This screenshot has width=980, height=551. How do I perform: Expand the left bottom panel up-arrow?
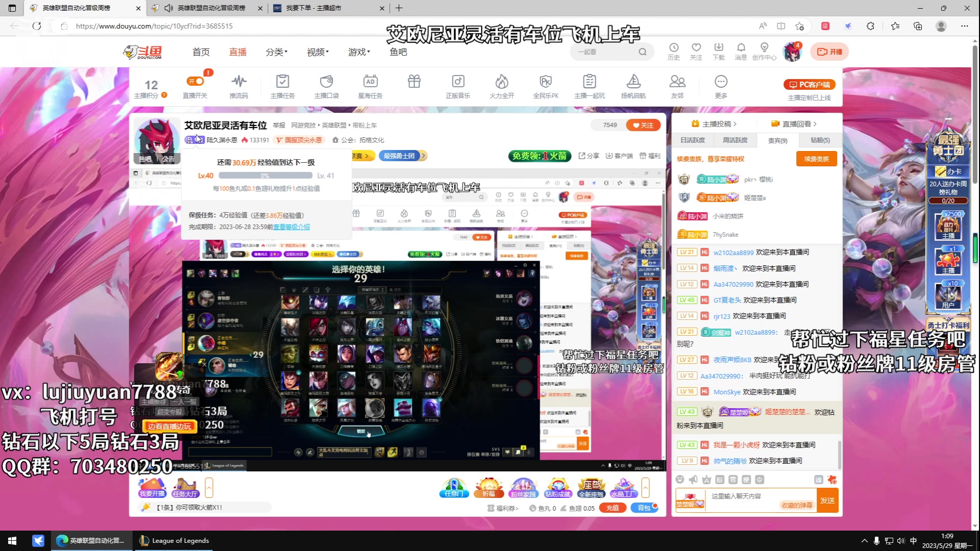point(209,488)
